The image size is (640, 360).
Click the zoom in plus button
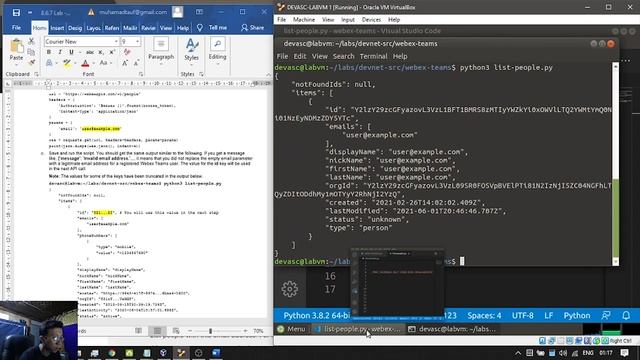tap(245, 331)
